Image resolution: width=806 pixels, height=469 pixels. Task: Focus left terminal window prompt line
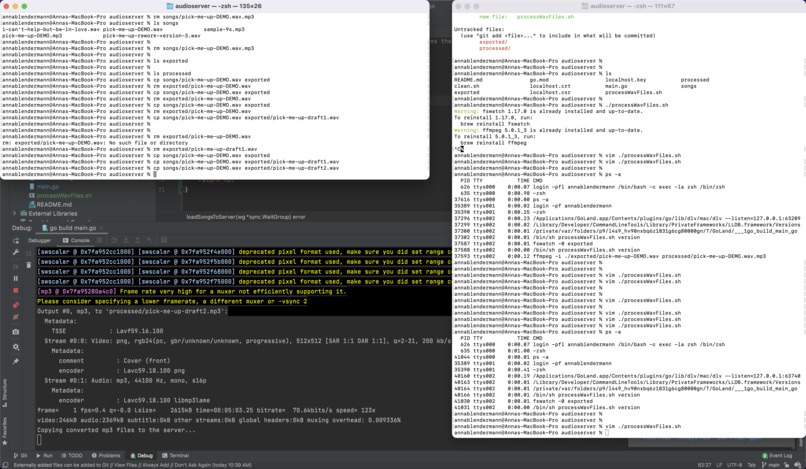click(x=78, y=174)
